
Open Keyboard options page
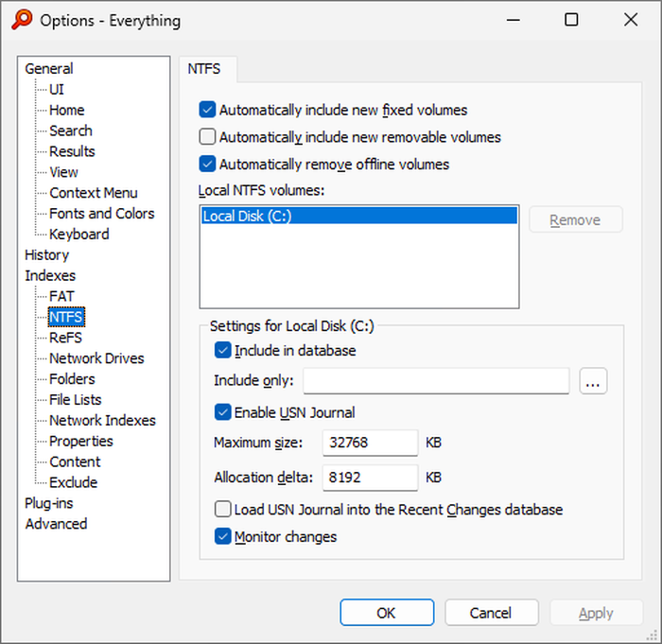pos(78,234)
